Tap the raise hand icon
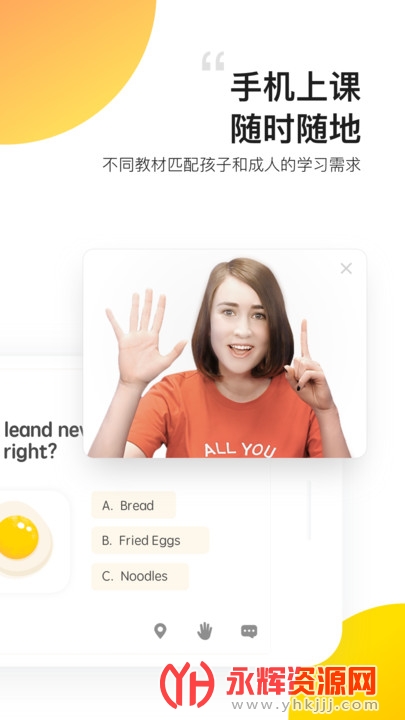Viewport: 405px width, 720px height. [x=204, y=631]
